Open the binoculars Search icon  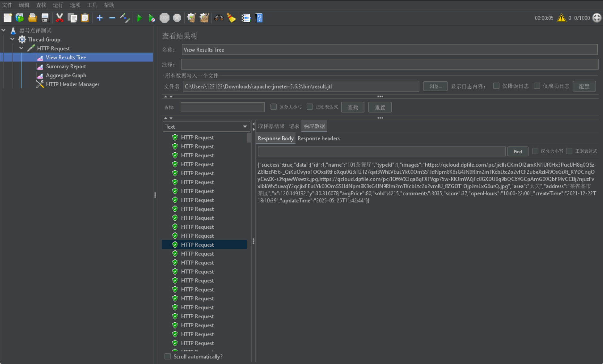pyautogui.click(x=219, y=18)
